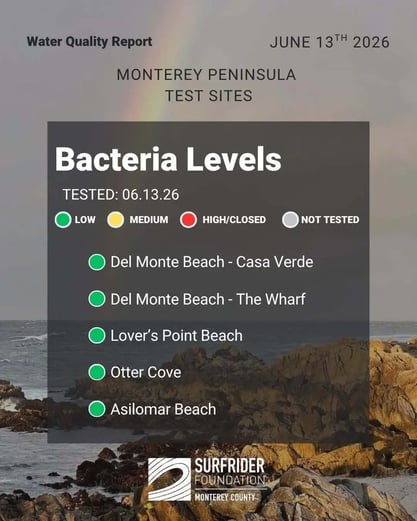Viewport: 417px width, 521px height.
Task: Select the red HIGH/CLOSED legend circle
Action: point(188,220)
